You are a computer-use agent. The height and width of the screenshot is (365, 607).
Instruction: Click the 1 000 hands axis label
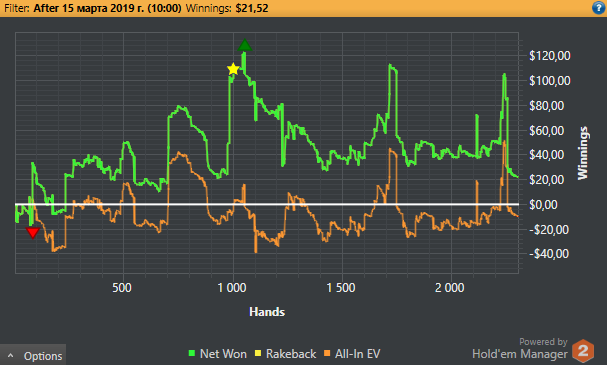(231, 288)
